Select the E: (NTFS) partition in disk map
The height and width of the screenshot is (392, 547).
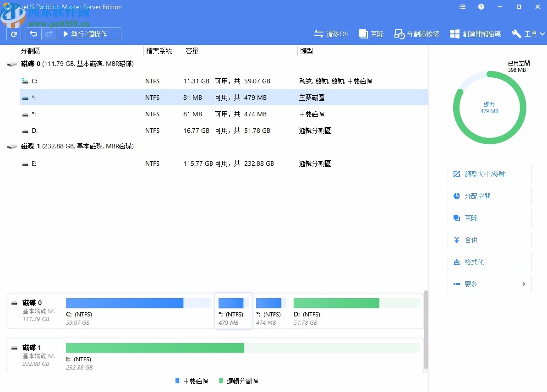point(183,348)
